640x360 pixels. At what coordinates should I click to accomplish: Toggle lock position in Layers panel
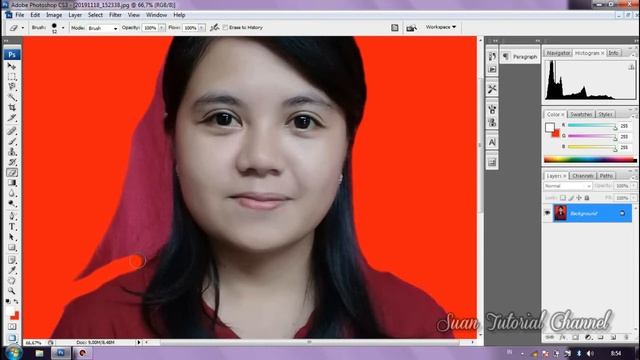tap(579, 198)
